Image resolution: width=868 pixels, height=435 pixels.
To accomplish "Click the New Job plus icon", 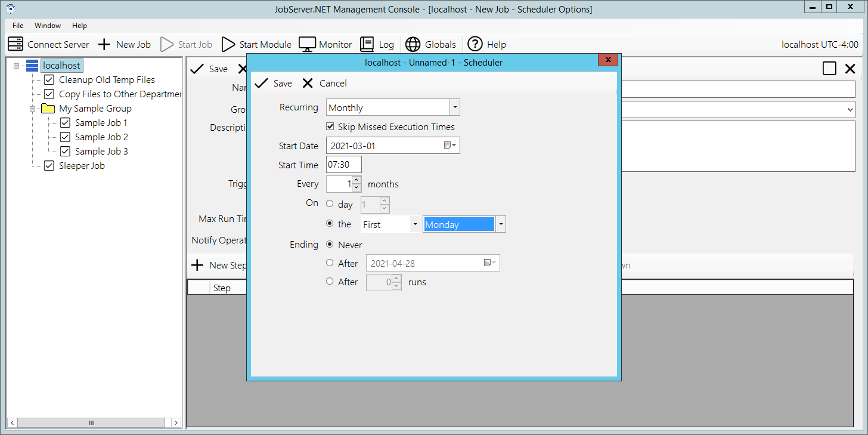I will pos(104,44).
